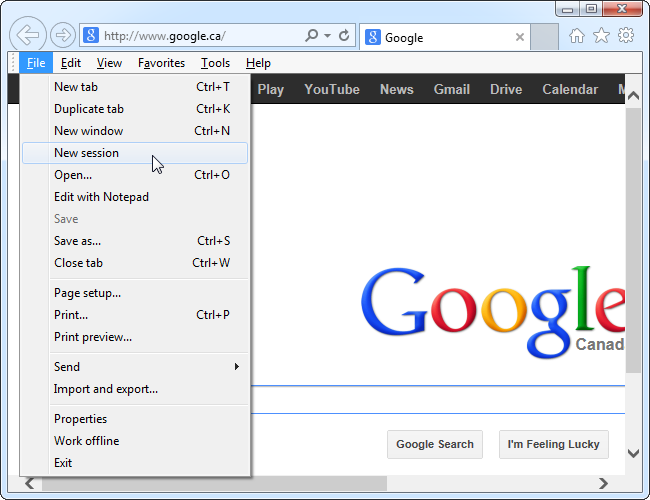Click the vertical scrollbar up arrow

(633, 96)
